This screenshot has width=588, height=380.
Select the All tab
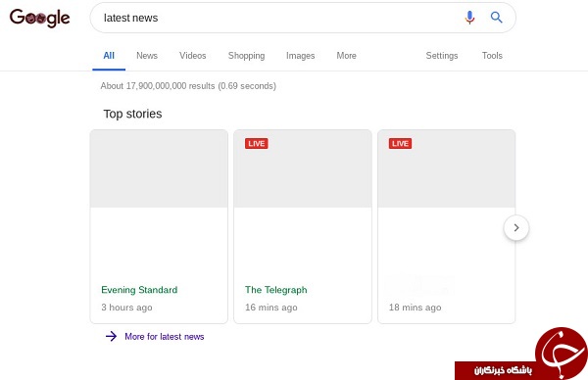[x=109, y=56]
